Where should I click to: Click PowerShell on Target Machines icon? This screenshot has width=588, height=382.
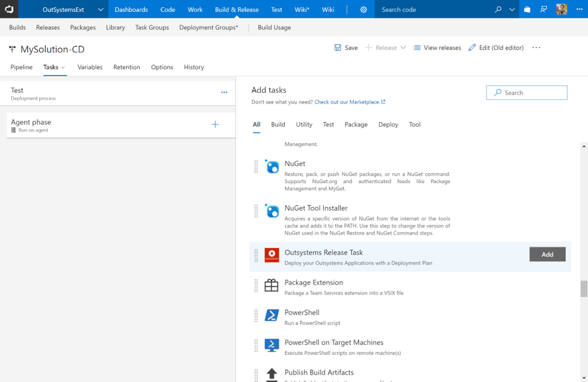click(272, 346)
